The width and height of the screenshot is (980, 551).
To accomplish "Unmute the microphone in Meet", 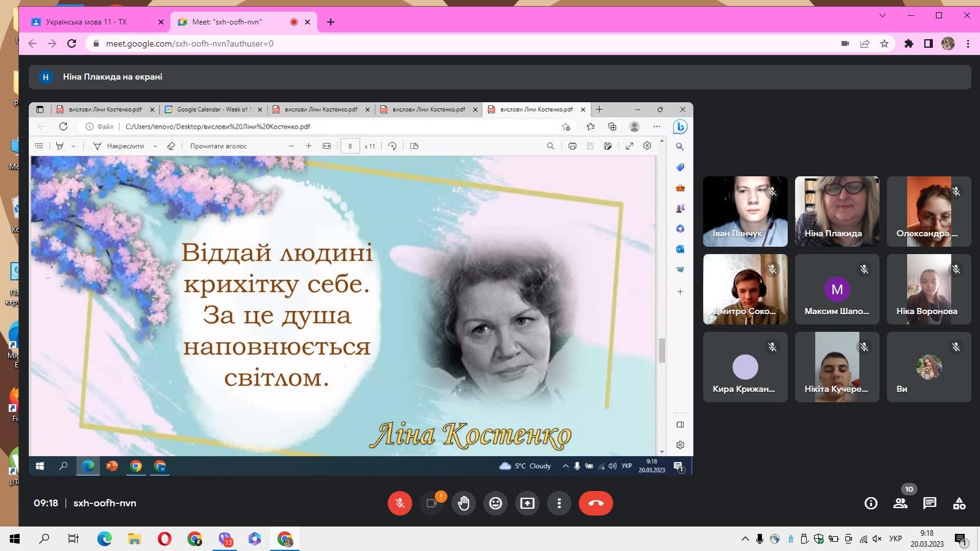I will (x=400, y=503).
